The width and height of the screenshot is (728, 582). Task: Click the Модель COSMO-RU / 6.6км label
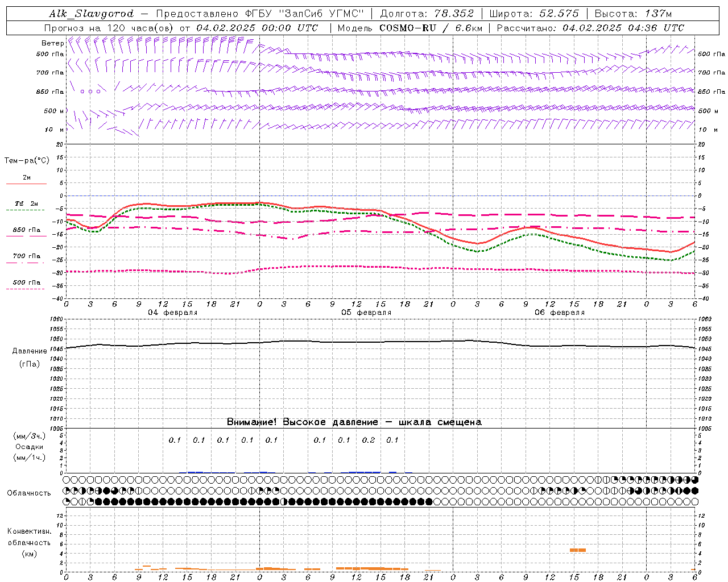point(410,28)
